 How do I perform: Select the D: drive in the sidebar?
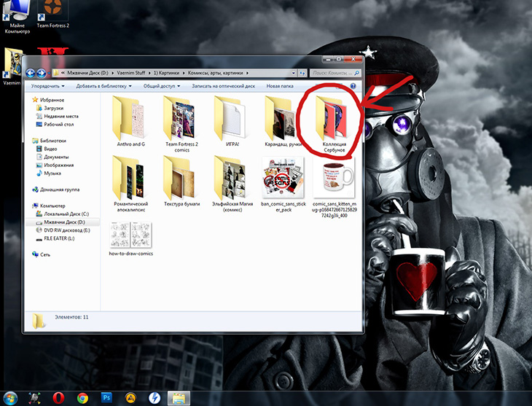click(x=63, y=222)
